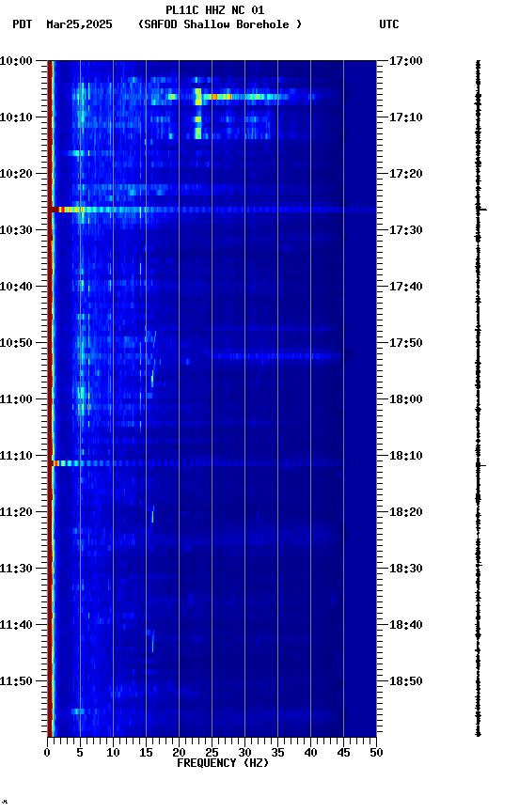Click the bright broadband event streak near 10:26
The height and width of the screenshot is (812, 519).
[x=212, y=210]
